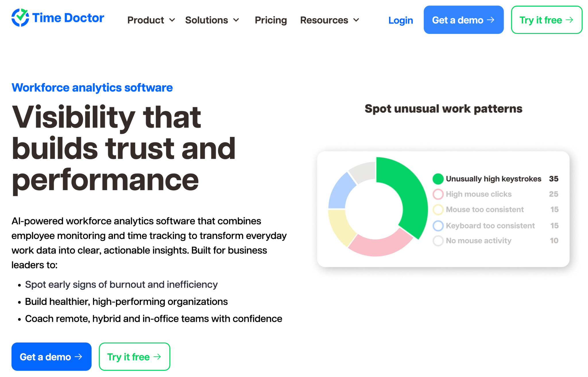Image resolution: width=588 pixels, height=377 pixels.
Task: Expand the Product chevron arrow
Action: (x=172, y=20)
